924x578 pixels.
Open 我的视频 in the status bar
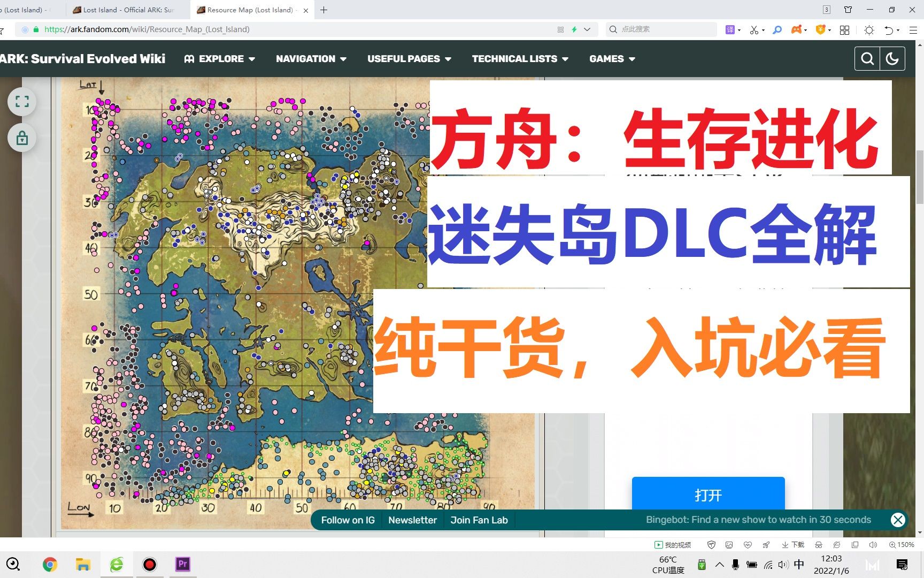pos(673,545)
